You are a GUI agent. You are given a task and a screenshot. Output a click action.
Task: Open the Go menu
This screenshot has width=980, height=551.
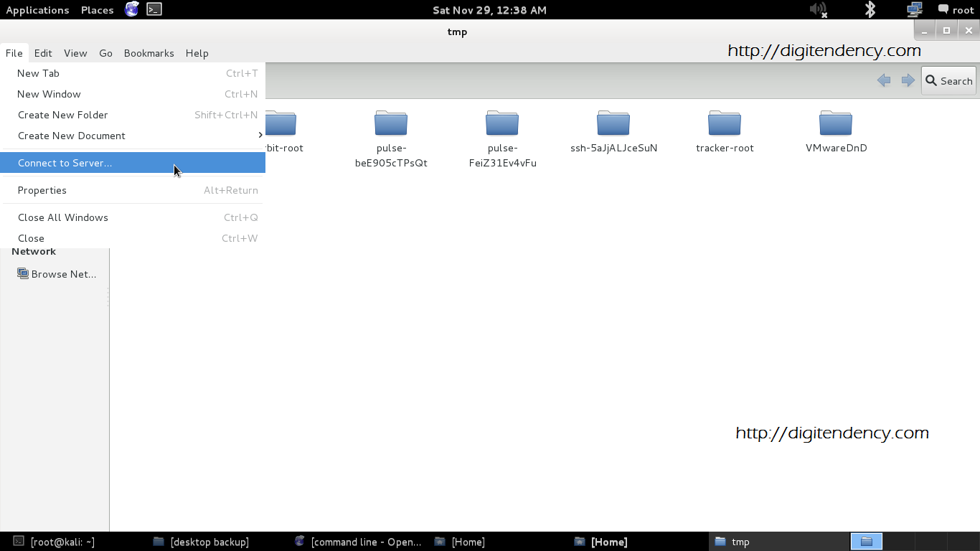(x=105, y=53)
